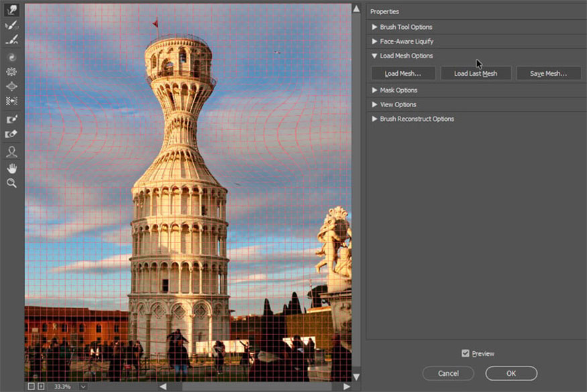Select the Hand tool
The image size is (587, 392).
(11, 168)
